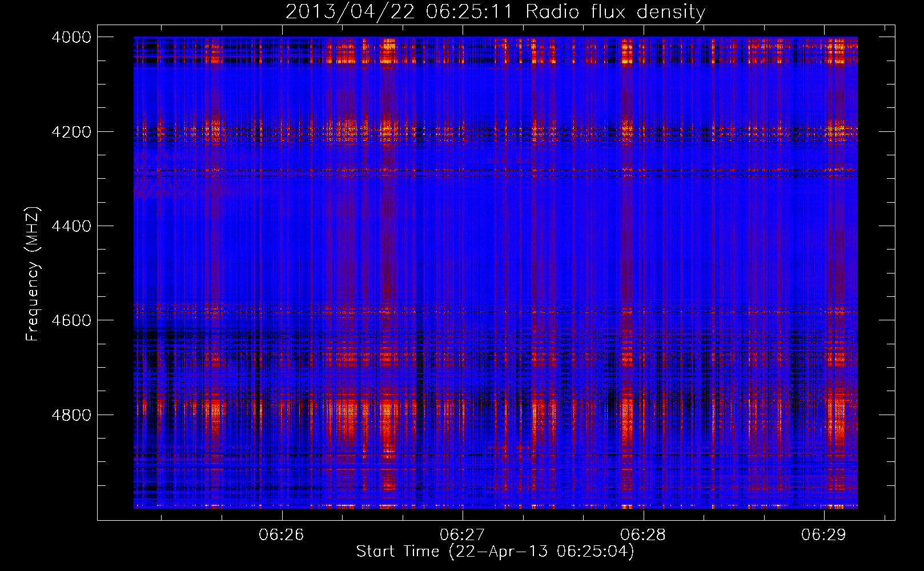
Task: Click the 06:29 time tick label
Action: [x=824, y=534]
